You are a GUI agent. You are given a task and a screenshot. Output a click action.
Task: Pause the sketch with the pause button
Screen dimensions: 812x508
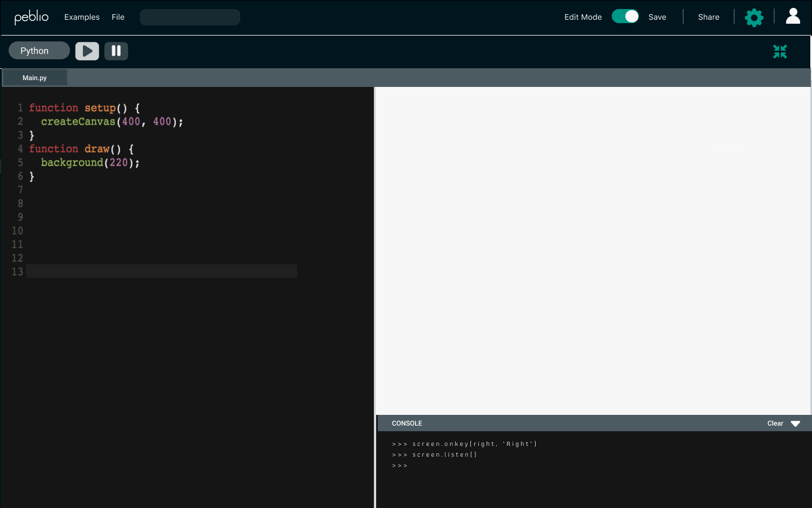(x=116, y=51)
